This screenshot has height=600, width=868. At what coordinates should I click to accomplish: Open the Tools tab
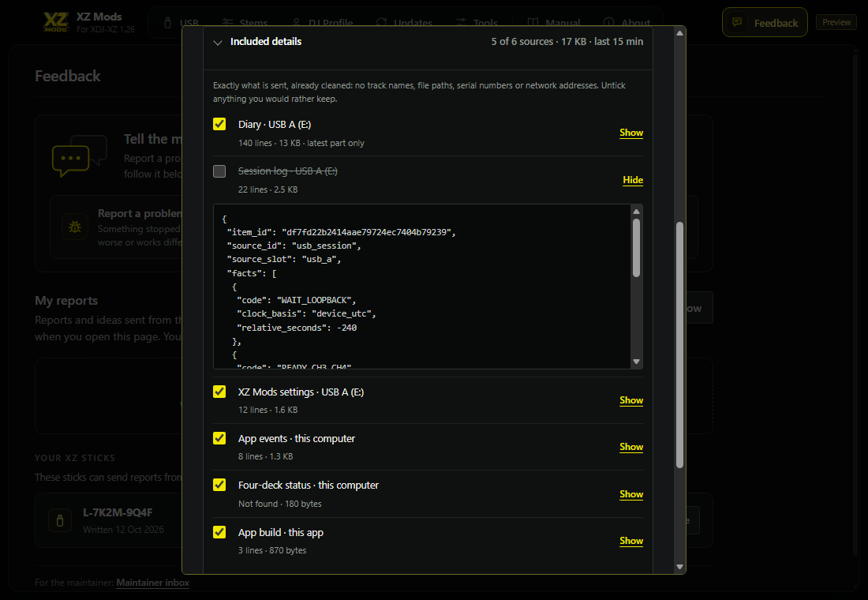(x=477, y=23)
